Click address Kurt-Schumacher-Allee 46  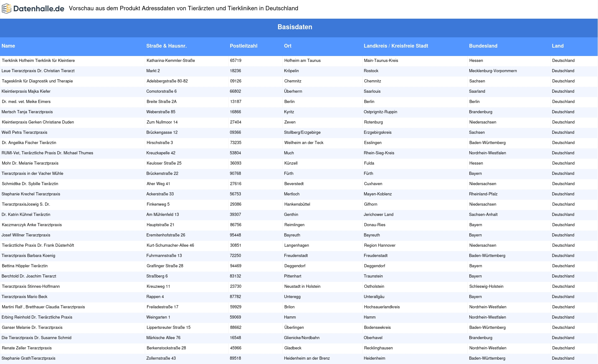click(170, 245)
